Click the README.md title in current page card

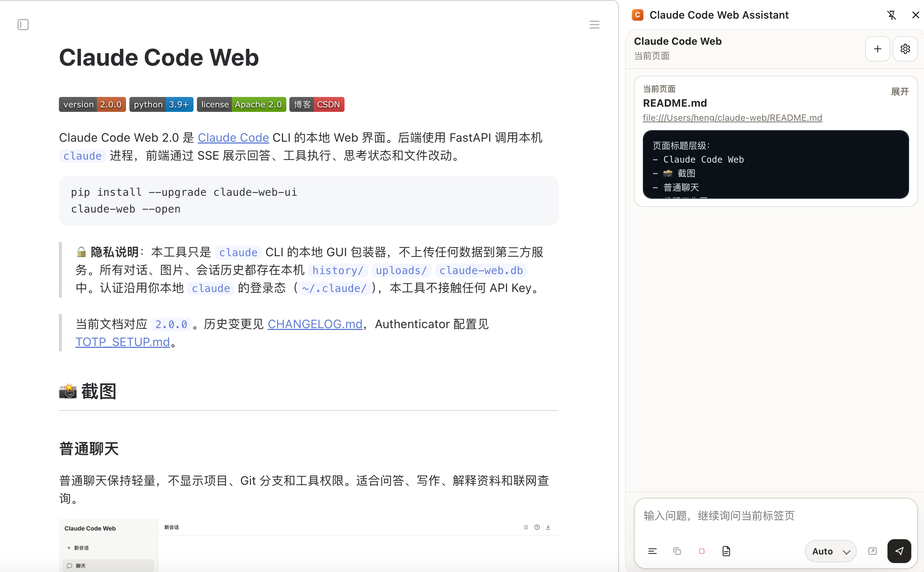pos(675,103)
